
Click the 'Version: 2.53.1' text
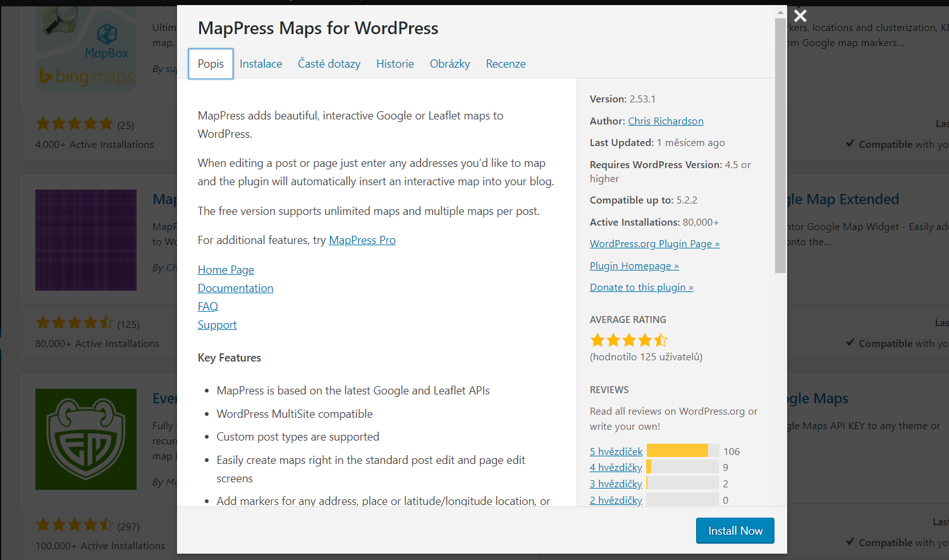(623, 99)
